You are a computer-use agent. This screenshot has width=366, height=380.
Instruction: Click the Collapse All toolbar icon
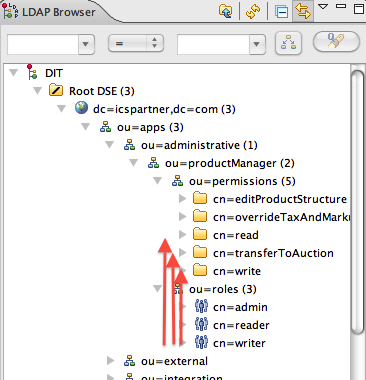click(282, 12)
